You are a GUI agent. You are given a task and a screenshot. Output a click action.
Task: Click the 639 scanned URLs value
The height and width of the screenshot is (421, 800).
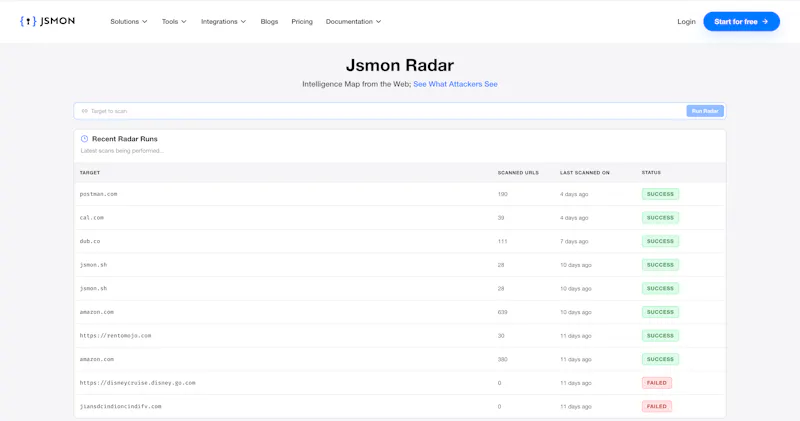click(503, 312)
